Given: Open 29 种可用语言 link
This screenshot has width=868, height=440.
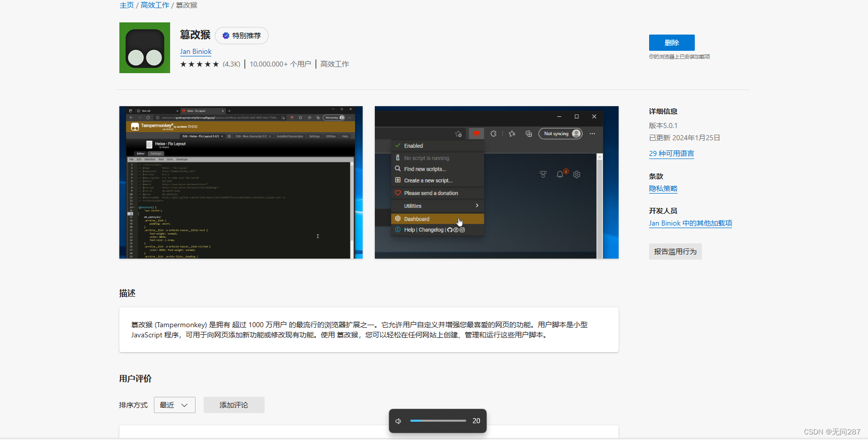Looking at the screenshot, I should click(671, 153).
